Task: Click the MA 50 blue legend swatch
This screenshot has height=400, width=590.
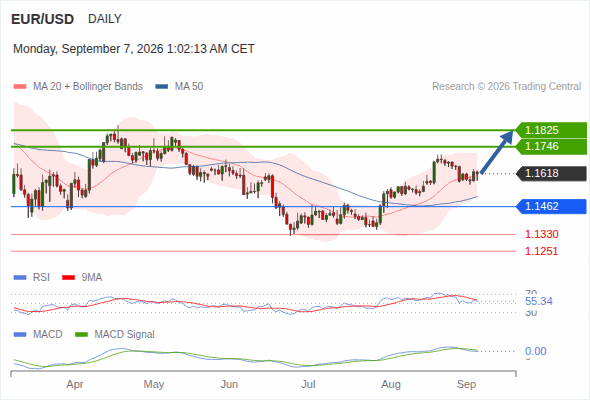Action: (162, 87)
